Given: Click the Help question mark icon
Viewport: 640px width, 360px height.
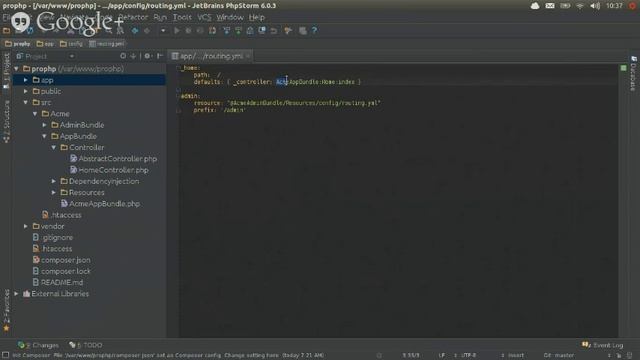Looking at the screenshot, I should 314,31.
